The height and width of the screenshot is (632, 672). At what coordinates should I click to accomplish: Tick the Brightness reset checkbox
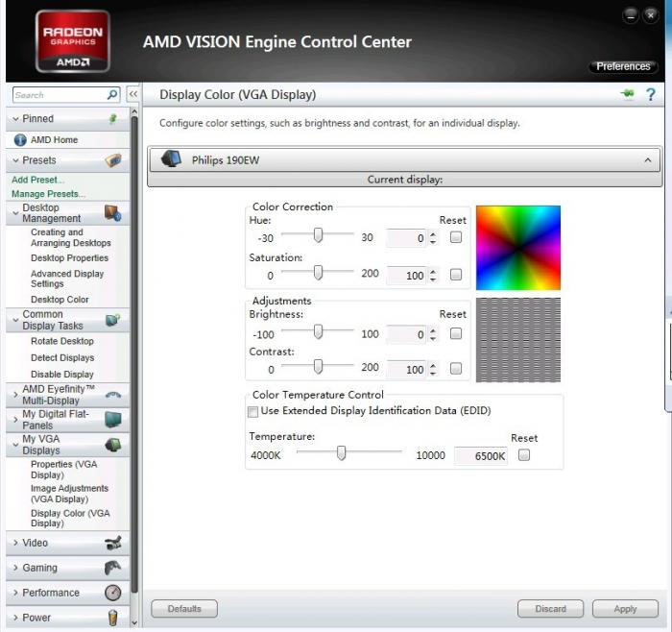point(456,333)
